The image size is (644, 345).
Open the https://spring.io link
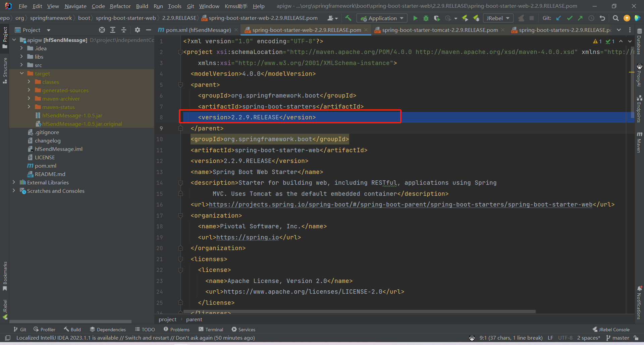(248, 237)
